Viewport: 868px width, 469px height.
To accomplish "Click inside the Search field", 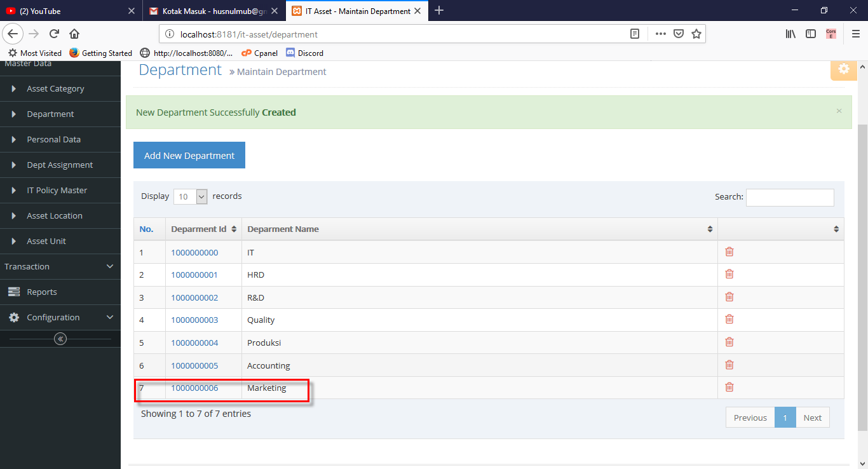I will 790,197.
